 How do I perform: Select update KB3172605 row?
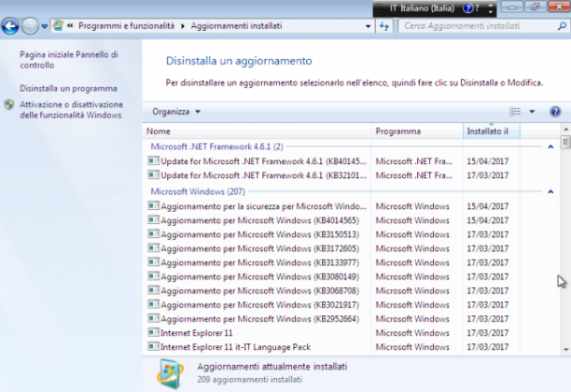(333, 248)
